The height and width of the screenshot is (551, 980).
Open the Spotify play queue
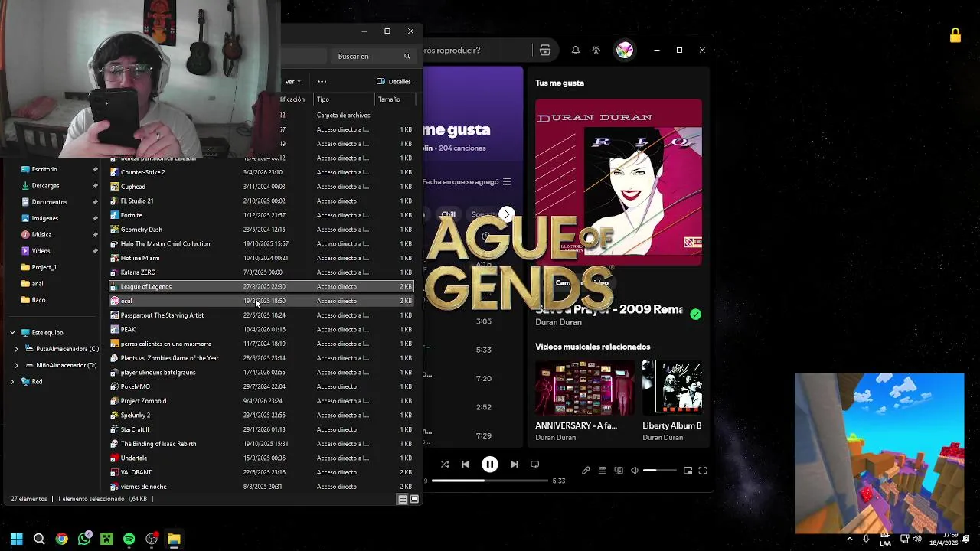pos(603,471)
